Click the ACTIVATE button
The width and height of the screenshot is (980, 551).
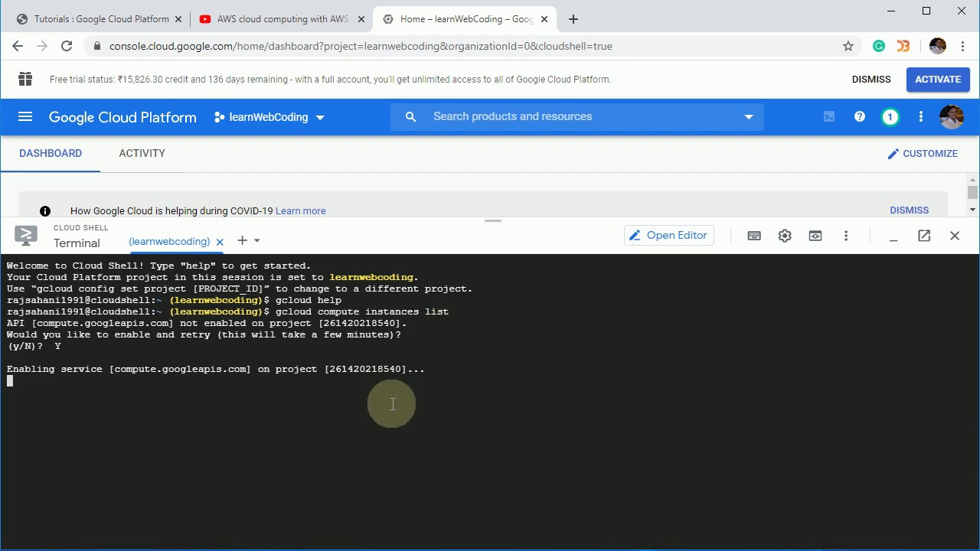[938, 79]
